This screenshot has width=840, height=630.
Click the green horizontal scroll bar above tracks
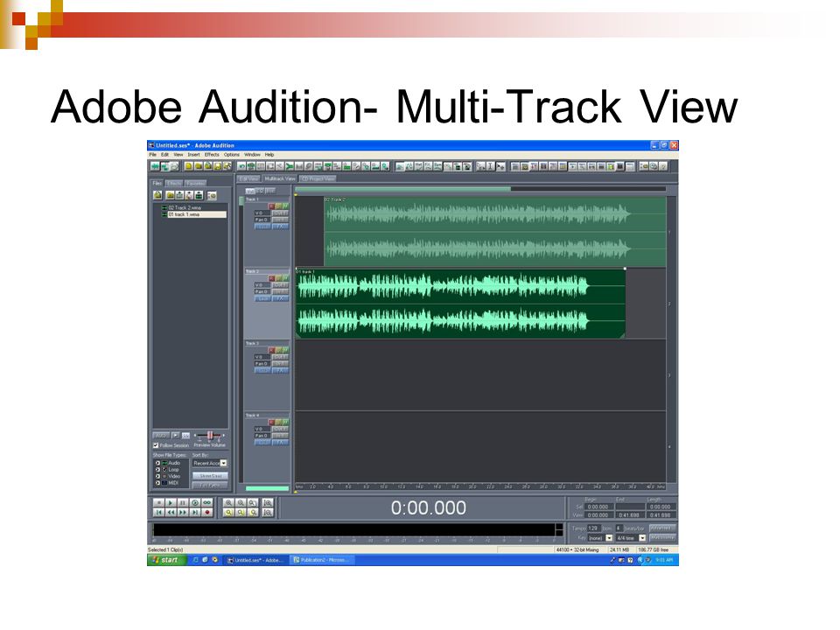[x=402, y=189]
